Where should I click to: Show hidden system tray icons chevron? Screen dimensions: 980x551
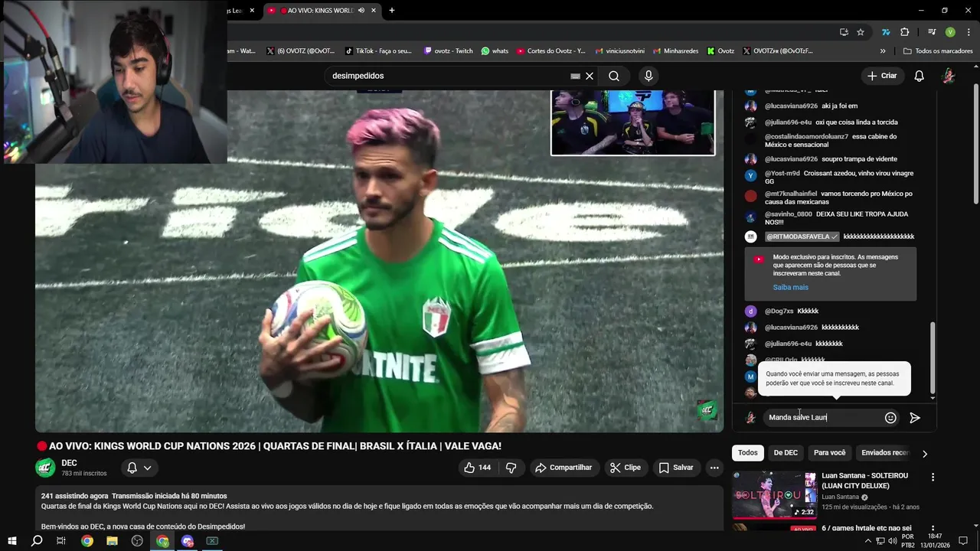pos(867,541)
